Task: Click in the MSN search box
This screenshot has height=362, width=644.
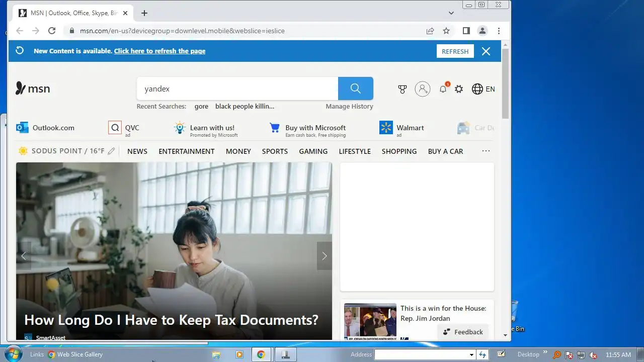Action: pos(237,88)
